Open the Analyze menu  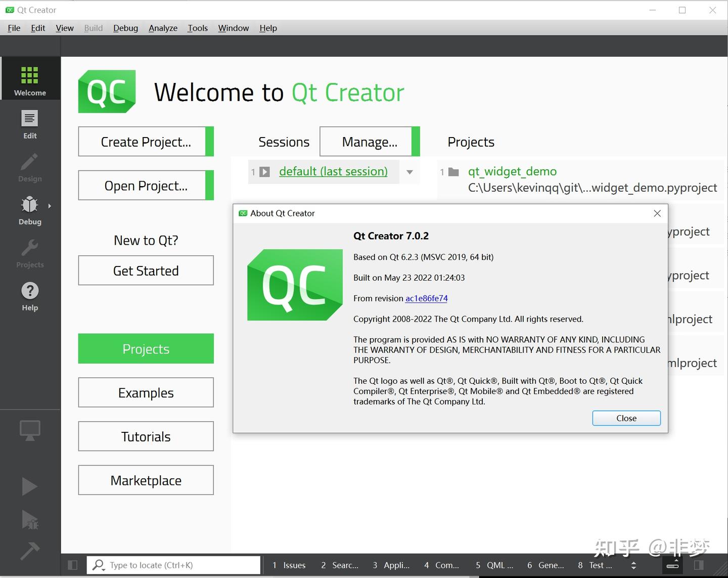coord(162,28)
